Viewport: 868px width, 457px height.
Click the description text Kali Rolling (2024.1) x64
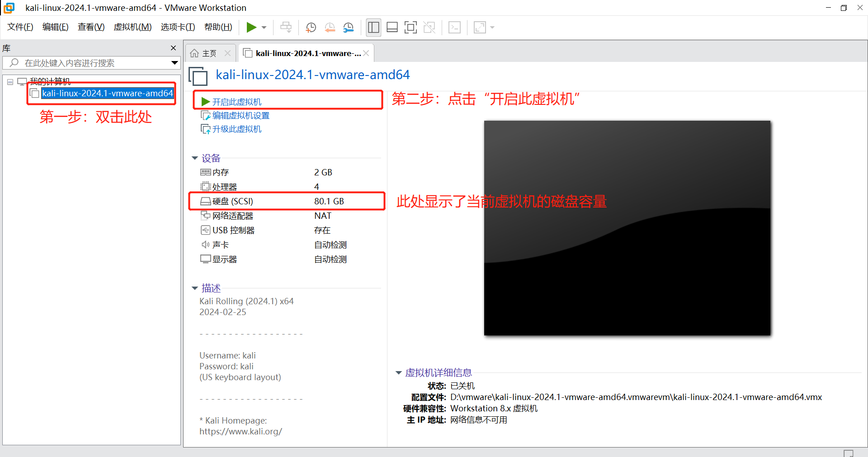246,301
